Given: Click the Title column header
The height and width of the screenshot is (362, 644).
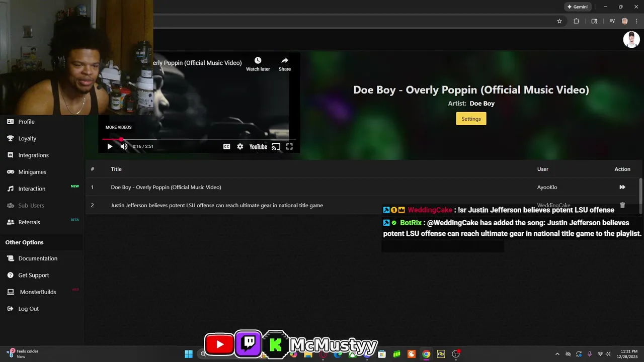Looking at the screenshot, I should pyautogui.click(x=116, y=169).
